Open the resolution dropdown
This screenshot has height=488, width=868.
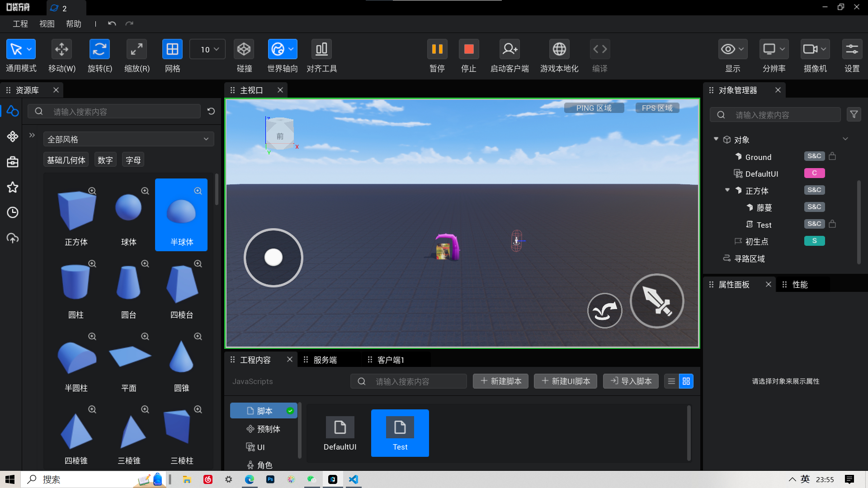point(774,49)
